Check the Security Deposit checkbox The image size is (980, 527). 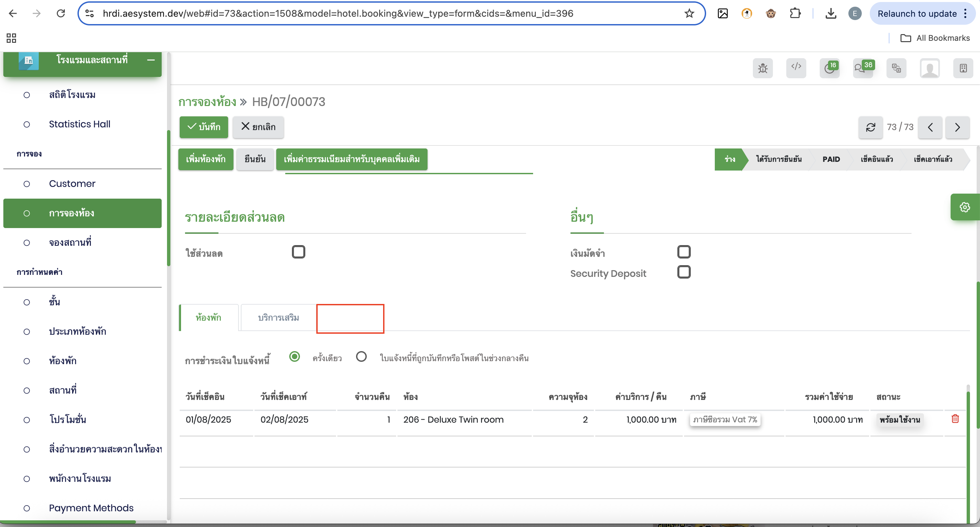click(x=684, y=272)
